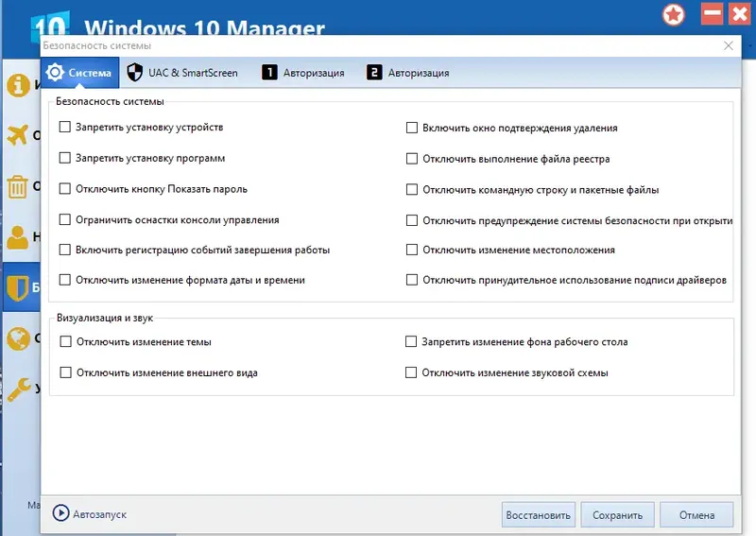Screen dimensions: 756x536
Task: Open the trash can cleaner sidebar icon
Action: (17, 187)
